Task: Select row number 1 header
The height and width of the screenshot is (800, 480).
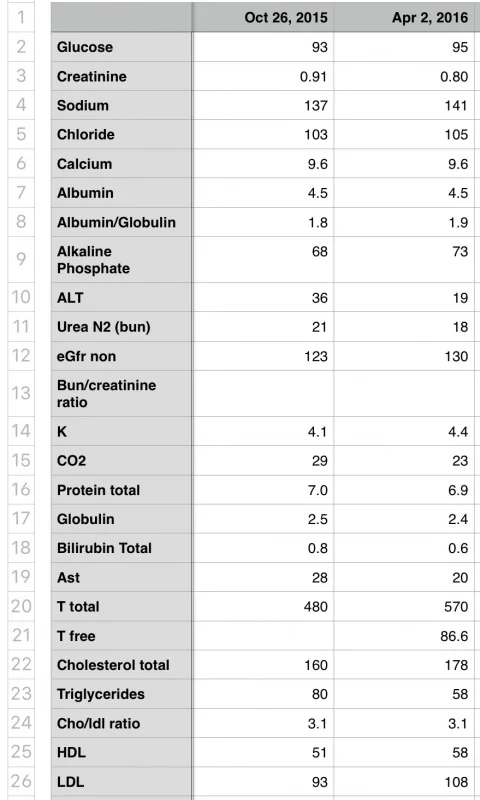Action: pyautogui.click(x=21, y=17)
